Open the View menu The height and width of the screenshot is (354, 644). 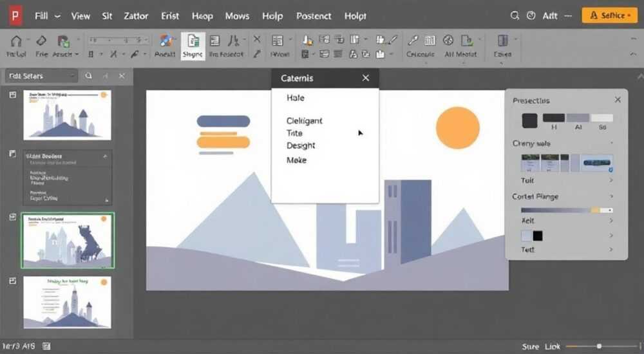(80, 16)
